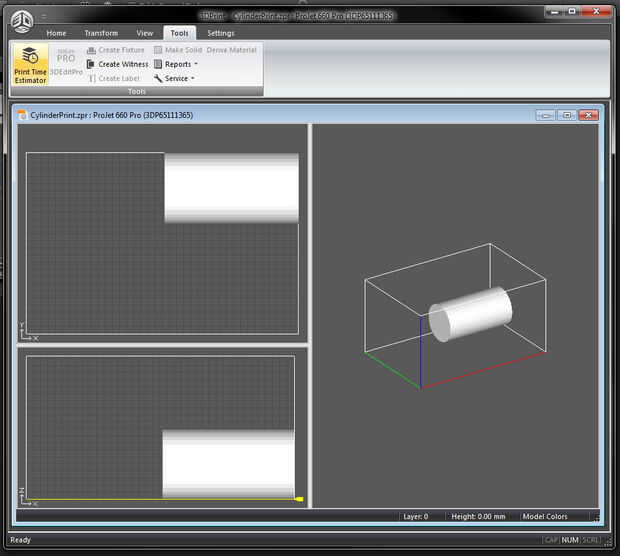Click the Model Colors status entry
The width and height of the screenshot is (620, 556).
click(545, 516)
